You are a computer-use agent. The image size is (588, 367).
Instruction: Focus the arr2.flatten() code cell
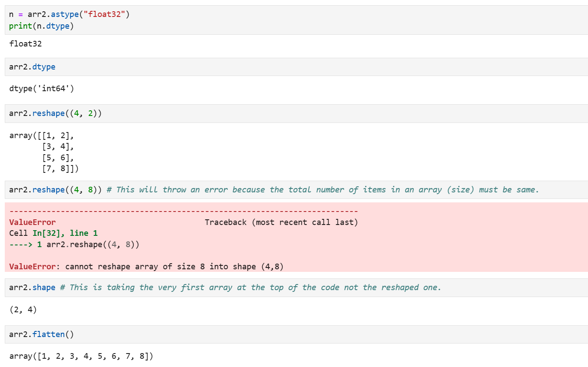click(41, 334)
